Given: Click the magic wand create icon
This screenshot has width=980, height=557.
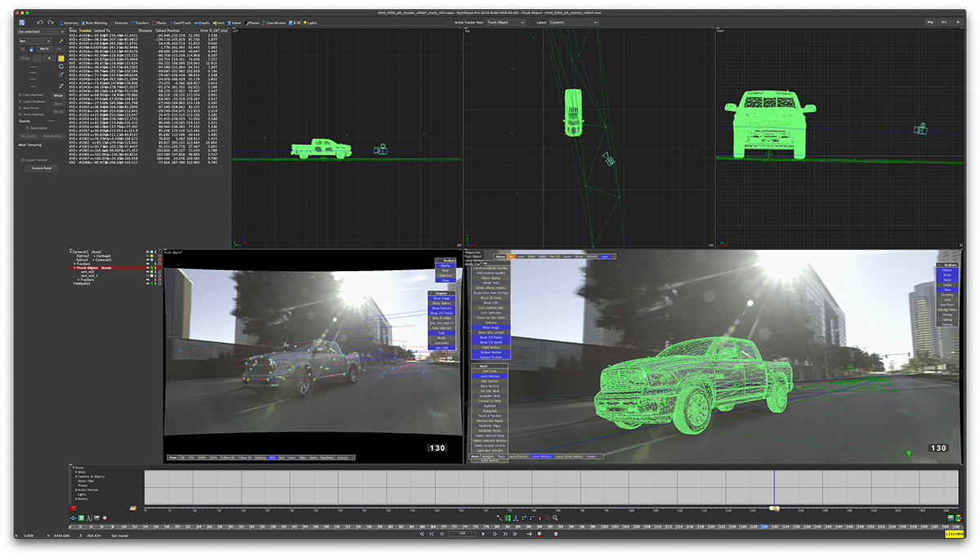Looking at the screenshot, I should pyautogui.click(x=60, y=42).
